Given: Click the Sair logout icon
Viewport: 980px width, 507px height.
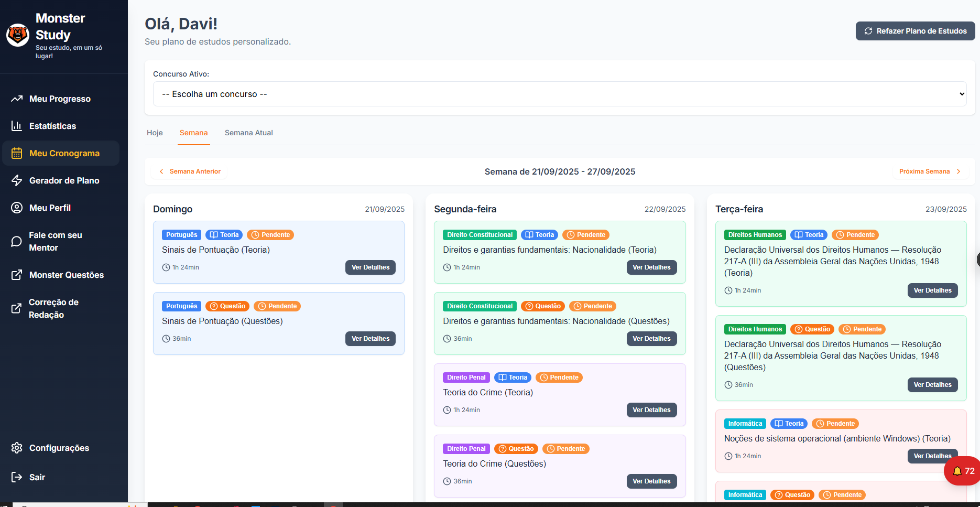Looking at the screenshot, I should pos(17,477).
